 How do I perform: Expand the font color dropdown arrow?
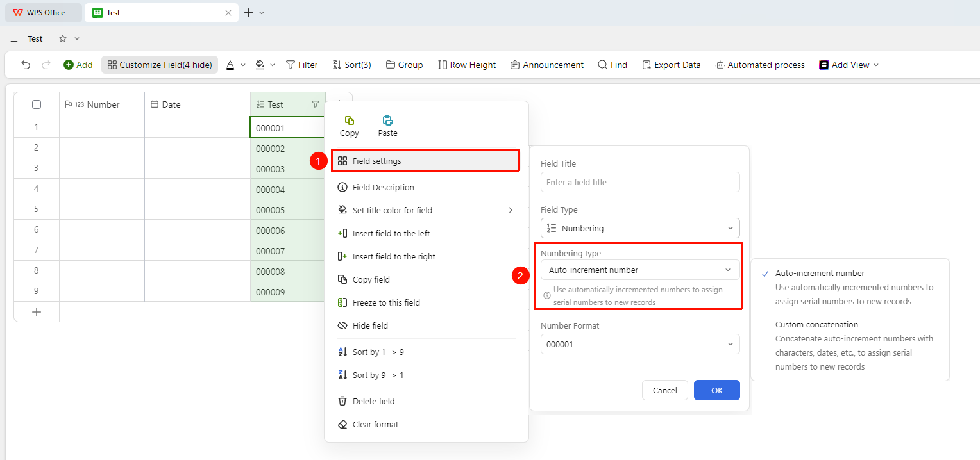coord(243,65)
